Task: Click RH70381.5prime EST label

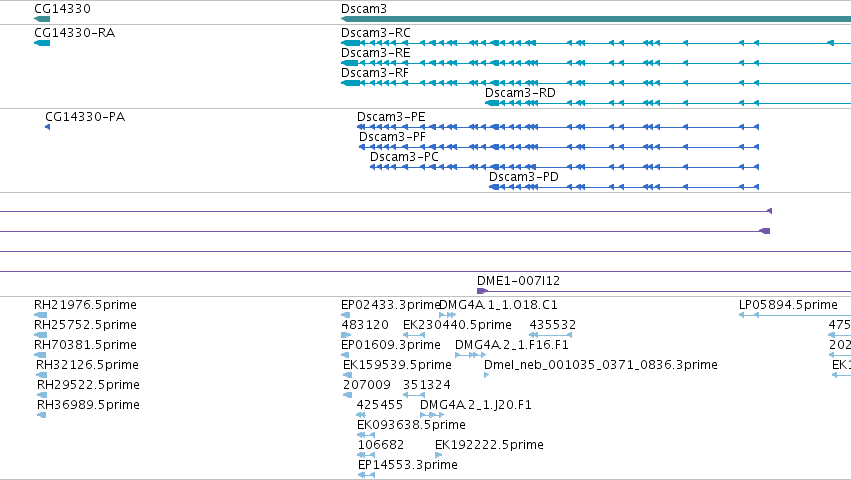Action: (x=85, y=345)
